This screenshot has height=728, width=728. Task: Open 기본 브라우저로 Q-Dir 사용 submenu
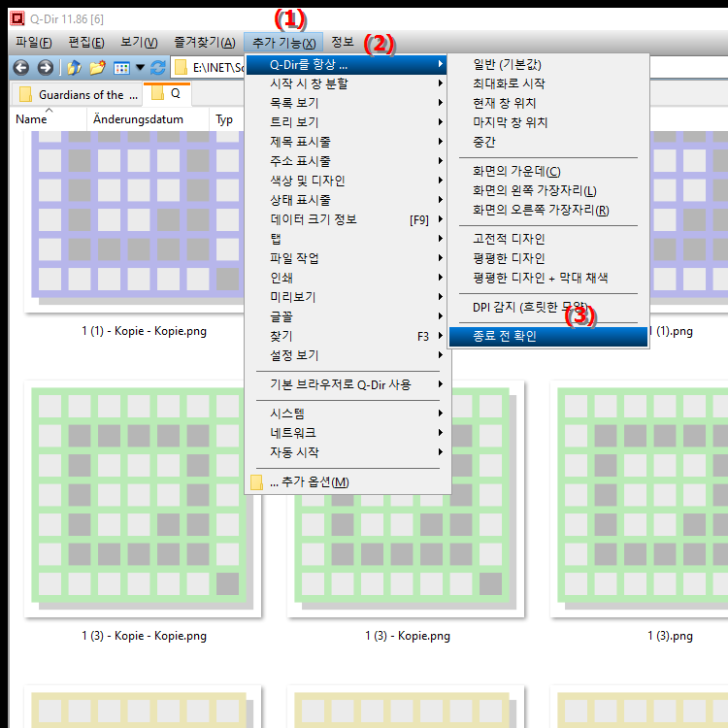[x=347, y=384]
